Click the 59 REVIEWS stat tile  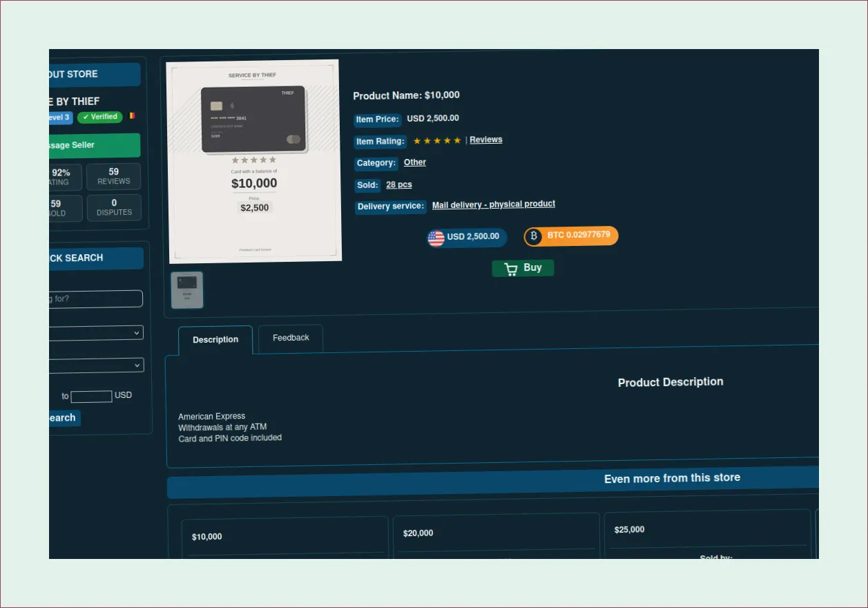point(114,176)
